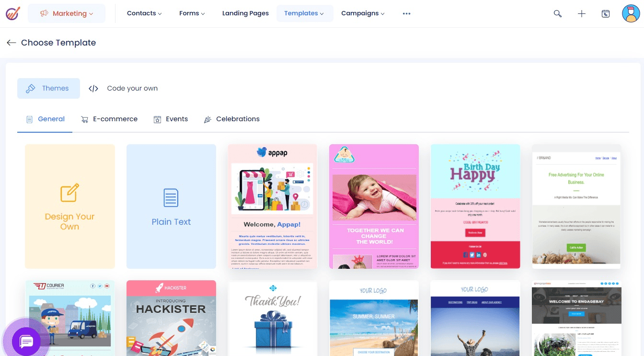
Task: Choose the Thank You gift template
Action: tap(272, 318)
